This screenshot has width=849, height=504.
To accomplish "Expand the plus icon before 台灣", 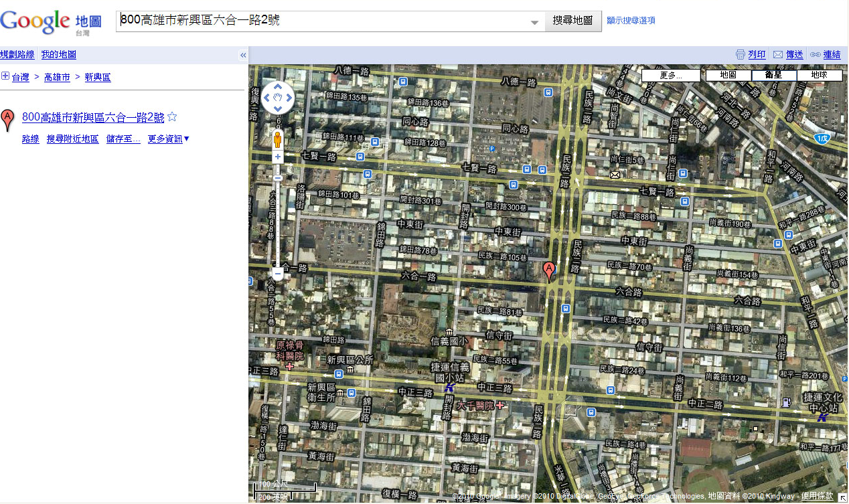I will click(5, 76).
